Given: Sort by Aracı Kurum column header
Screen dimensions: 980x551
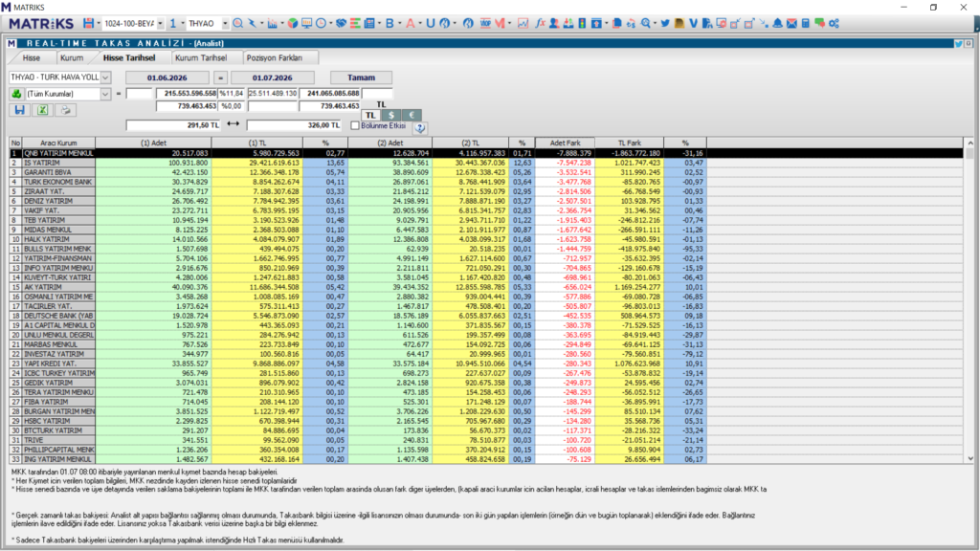Looking at the screenshot, I should (58, 143).
